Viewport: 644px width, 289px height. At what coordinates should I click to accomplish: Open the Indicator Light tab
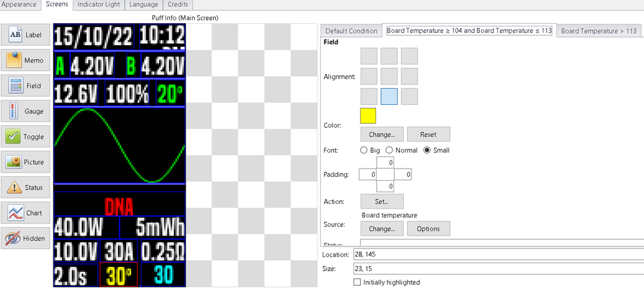99,5
